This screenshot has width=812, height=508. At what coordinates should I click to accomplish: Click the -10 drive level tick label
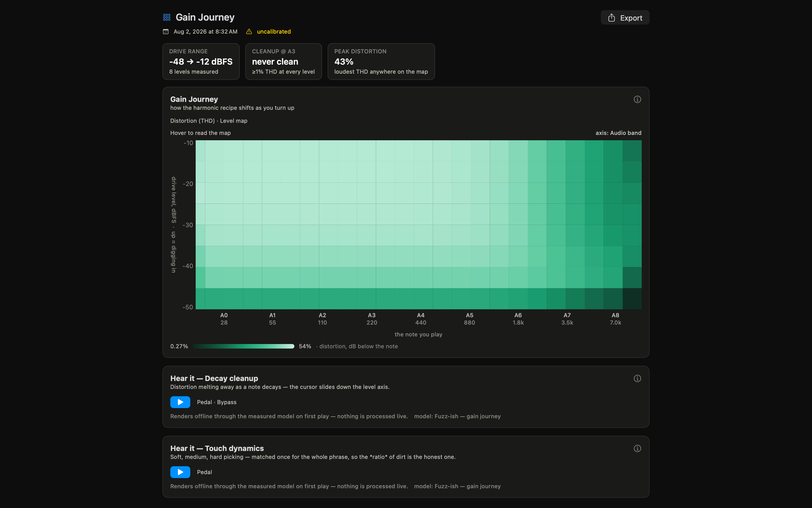[x=188, y=143]
